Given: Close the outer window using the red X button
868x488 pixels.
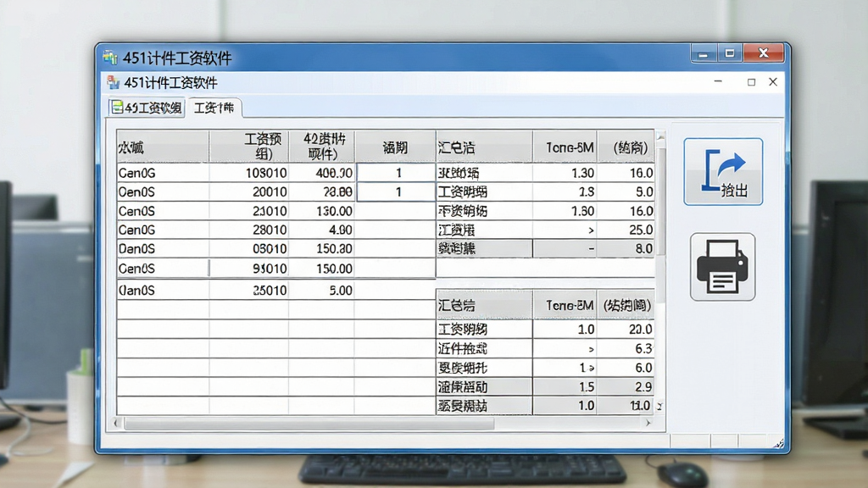Looking at the screenshot, I should pyautogui.click(x=764, y=53).
